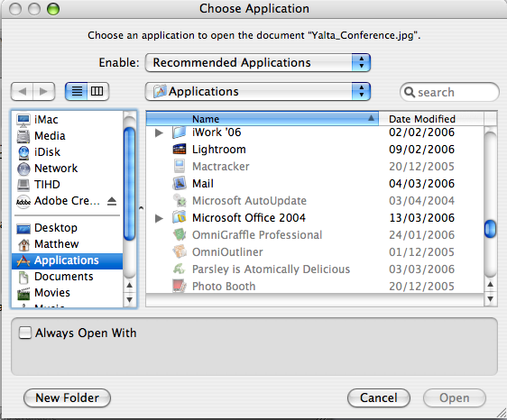Enable the Always Open With checkbox
The width and height of the screenshot is (507, 420).
(25, 333)
